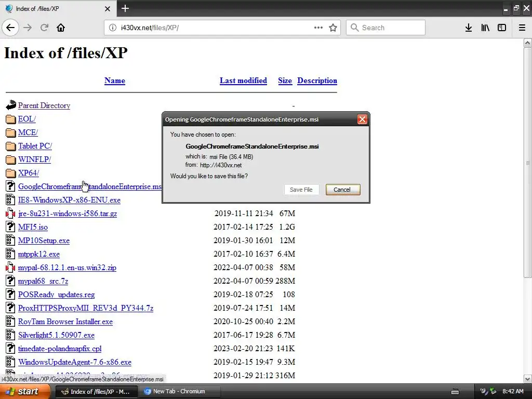
Task: Download ProxHTTPSProxyMII_REV3d_PY344.7z
Action: pyautogui.click(x=86, y=309)
